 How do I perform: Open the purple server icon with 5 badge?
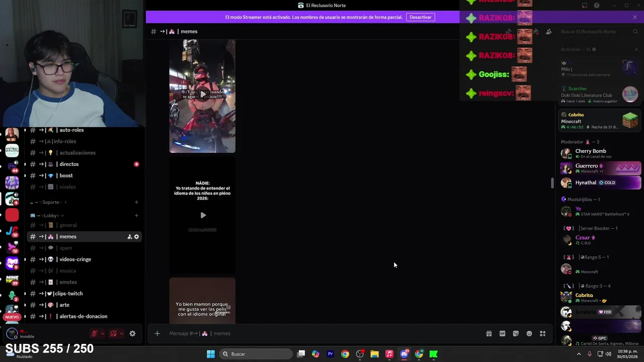point(12,262)
